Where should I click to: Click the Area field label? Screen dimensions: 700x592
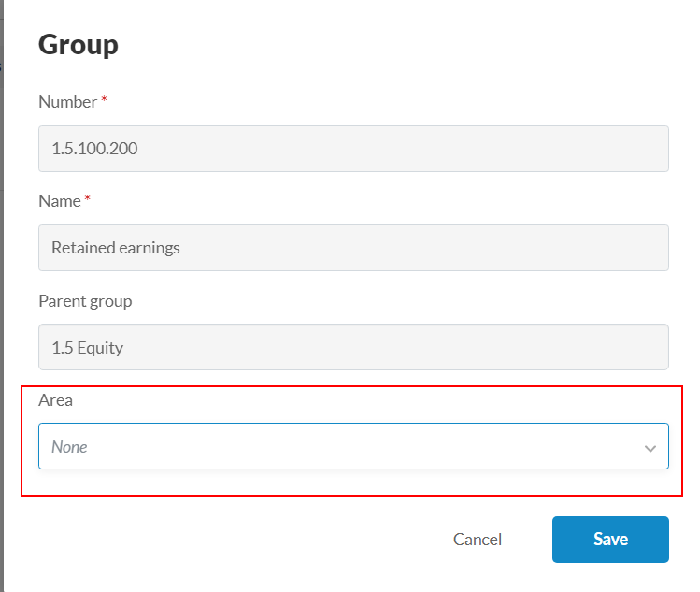[x=55, y=400]
